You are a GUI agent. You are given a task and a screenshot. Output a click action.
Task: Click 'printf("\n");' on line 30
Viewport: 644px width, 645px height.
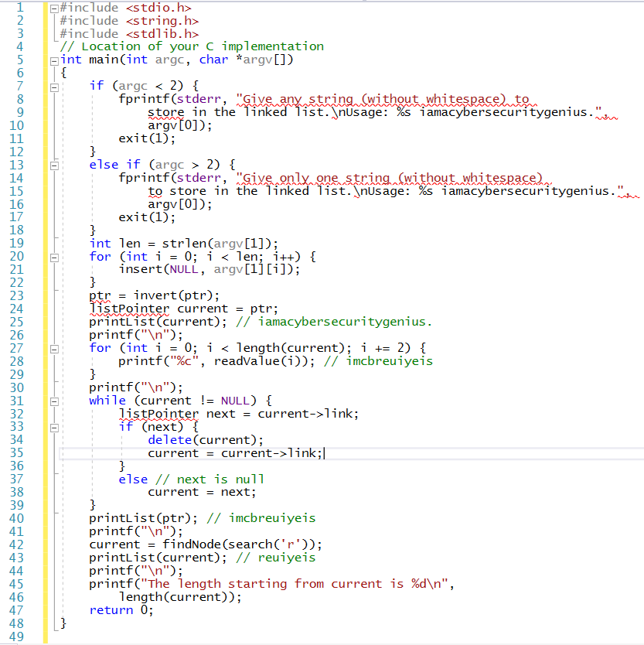coord(136,387)
